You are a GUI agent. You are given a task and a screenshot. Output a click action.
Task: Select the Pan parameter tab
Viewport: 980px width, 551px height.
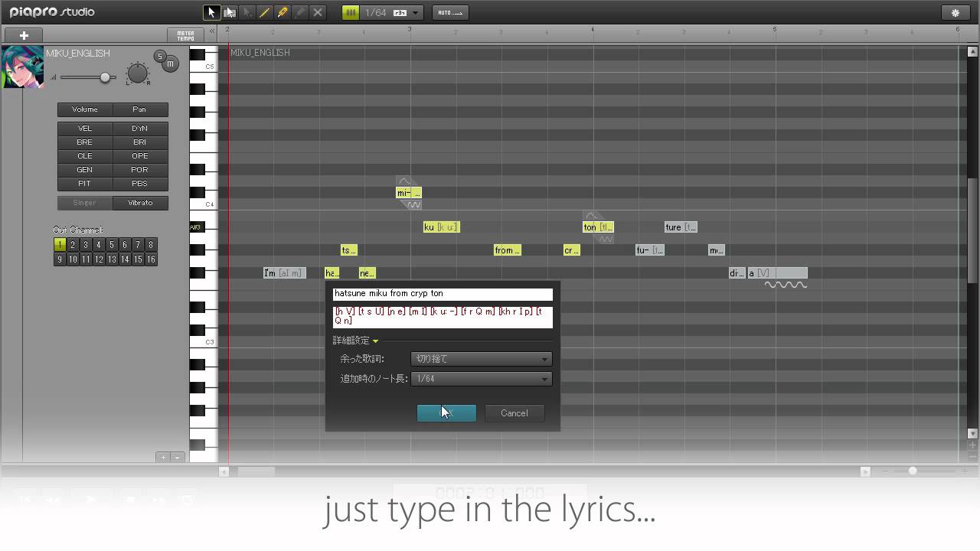140,109
